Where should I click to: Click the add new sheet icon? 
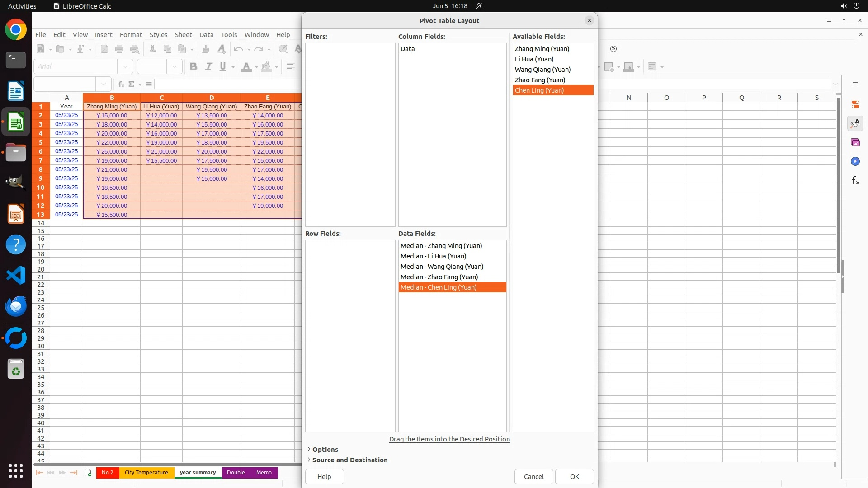pyautogui.click(x=88, y=473)
